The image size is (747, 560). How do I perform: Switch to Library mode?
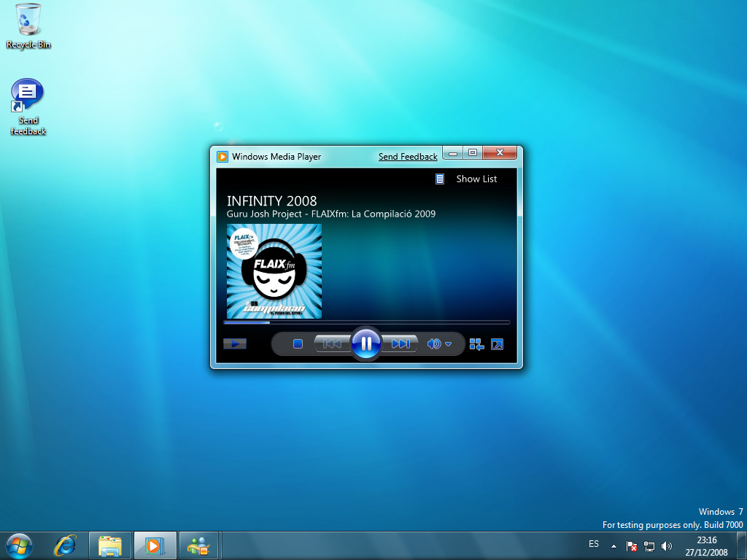click(x=476, y=343)
